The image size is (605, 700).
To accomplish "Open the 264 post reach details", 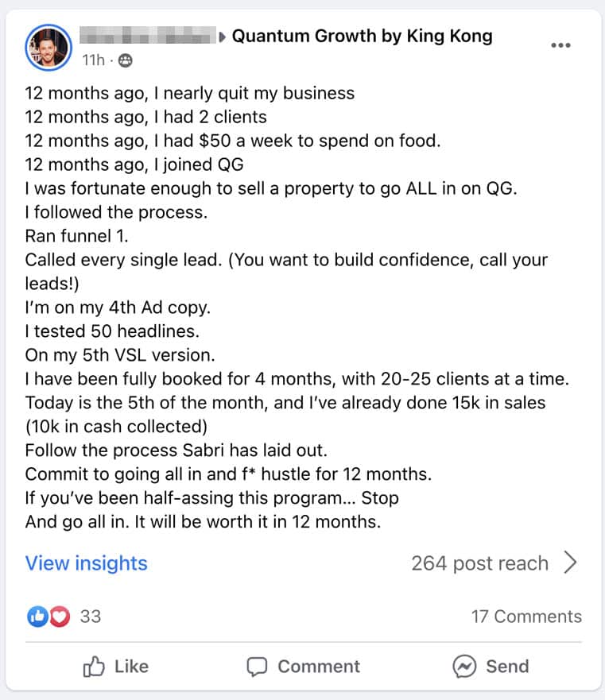I will (479, 563).
